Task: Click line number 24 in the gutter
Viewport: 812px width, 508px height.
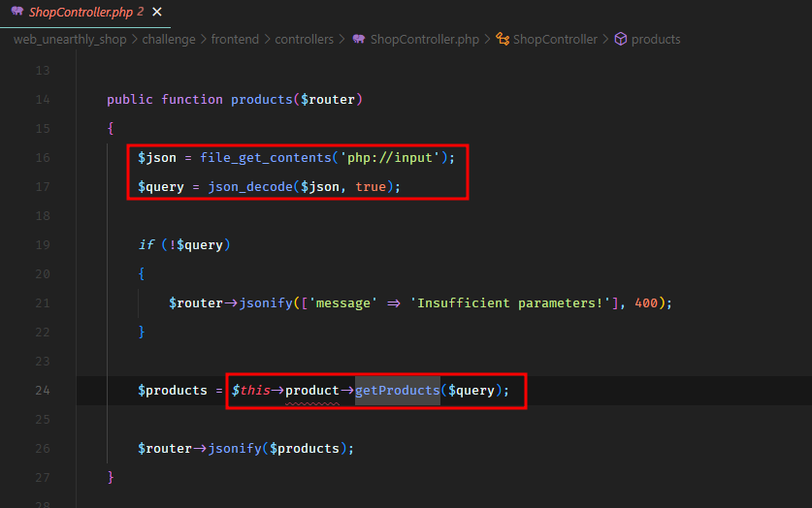Action: [x=42, y=391]
